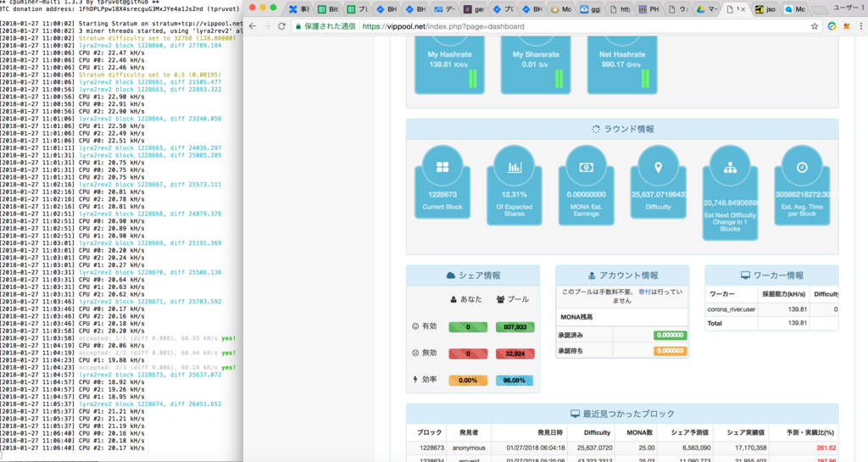Click the Est. Avg. Time clock icon

pos(802,167)
